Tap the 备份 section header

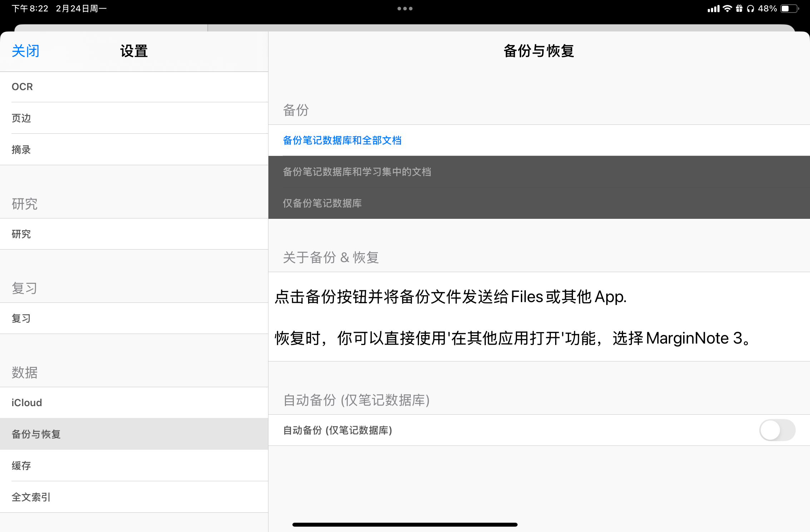click(x=296, y=110)
